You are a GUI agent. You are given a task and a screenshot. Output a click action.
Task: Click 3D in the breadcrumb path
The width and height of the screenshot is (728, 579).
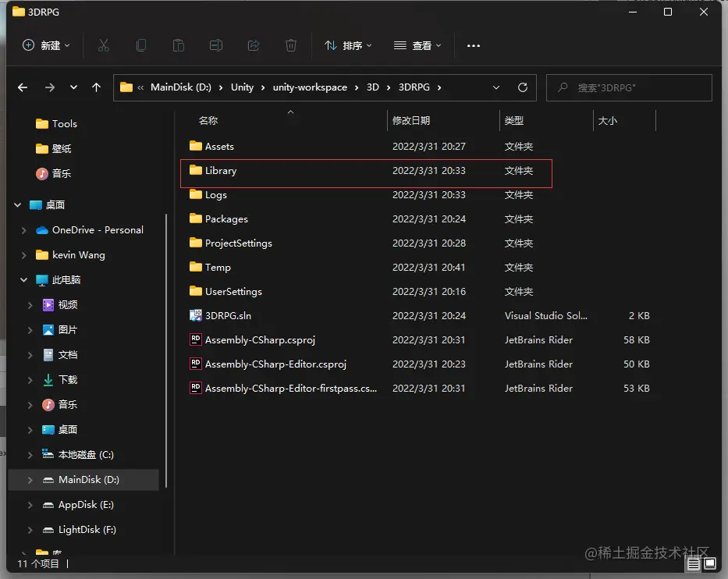pos(373,87)
